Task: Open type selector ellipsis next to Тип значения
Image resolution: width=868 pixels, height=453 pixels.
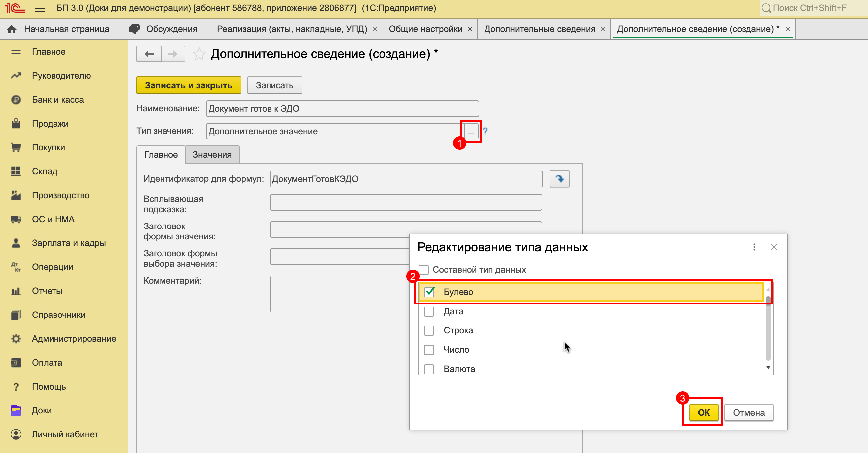Action: coord(471,132)
